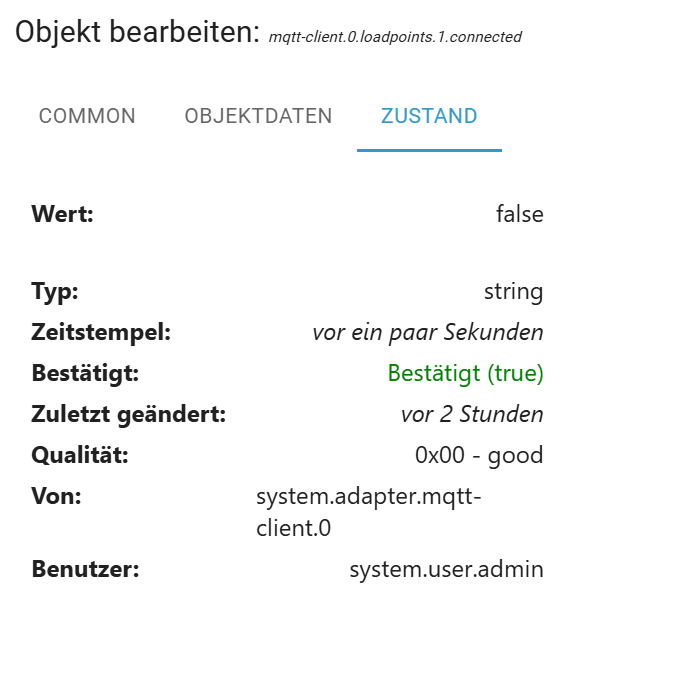
Task: Click the 'Zeitstempel:' label
Action: click(101, 333)
